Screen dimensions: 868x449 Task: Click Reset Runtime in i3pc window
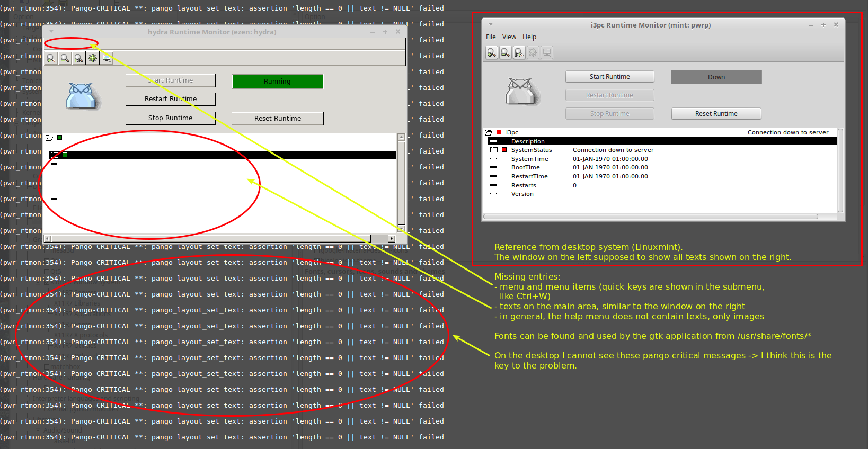pos(716,114)
